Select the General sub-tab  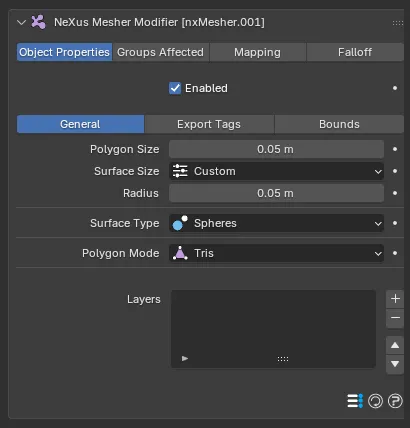pyautogui.click(x=80, y=124)
